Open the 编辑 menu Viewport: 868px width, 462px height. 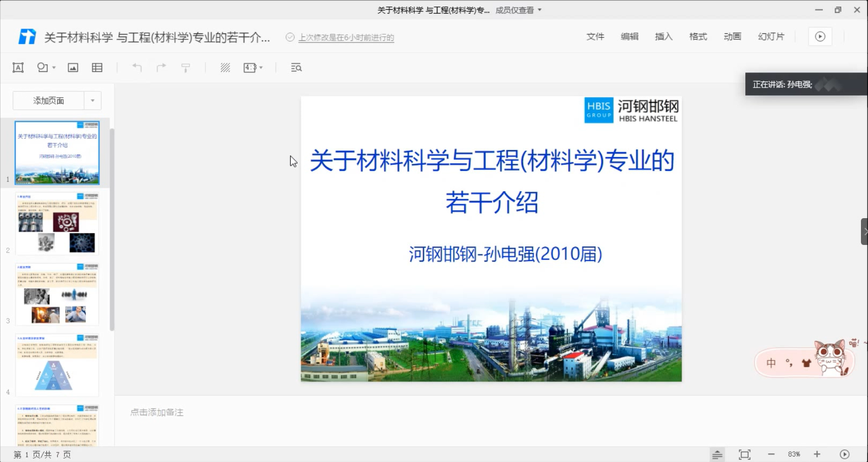tap(629, 36)
